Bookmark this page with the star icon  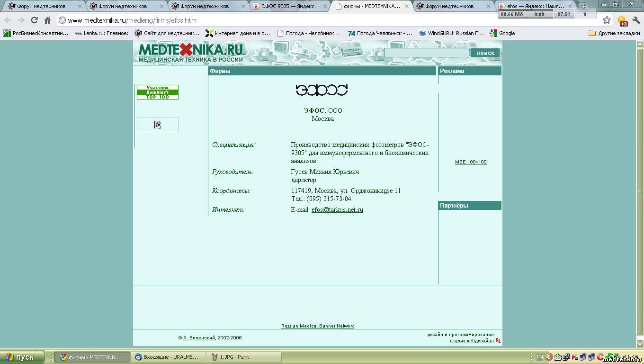607,20
